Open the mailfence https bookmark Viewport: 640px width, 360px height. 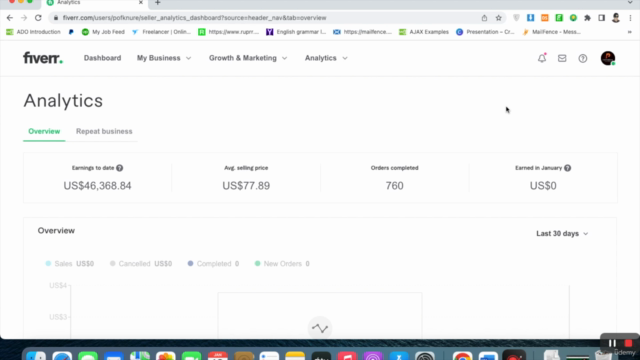point(362,32)
